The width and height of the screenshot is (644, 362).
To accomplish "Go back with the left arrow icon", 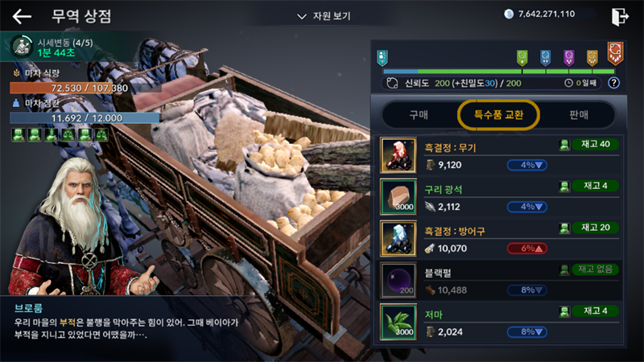I will coord(22,16).
